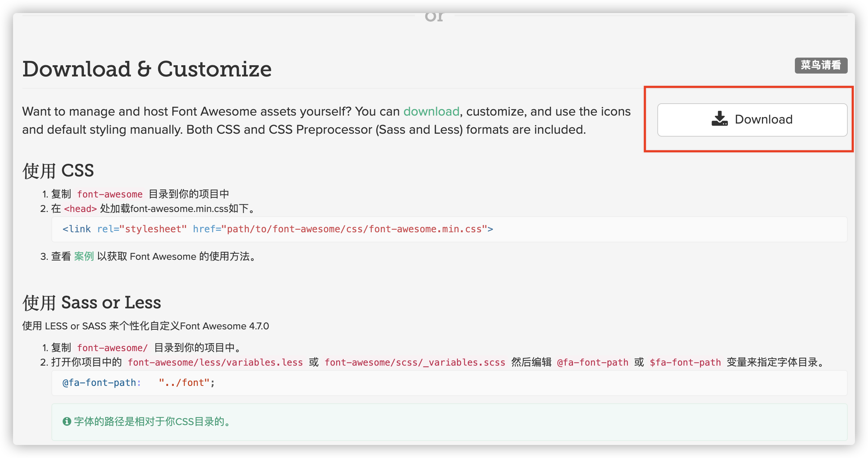Select the stylesheet link code block
The width and height of the screenshot is (868, 458).
point(277,229)
